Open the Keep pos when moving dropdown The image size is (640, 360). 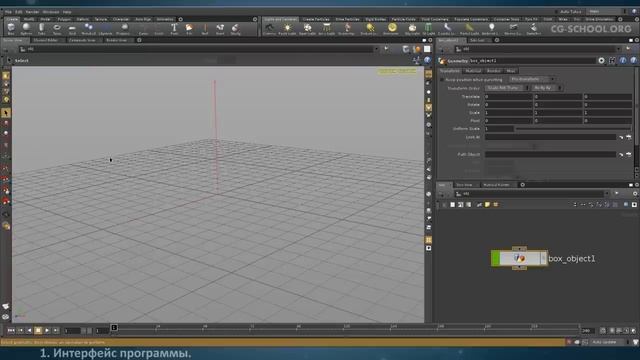click(x=532, y=79)
